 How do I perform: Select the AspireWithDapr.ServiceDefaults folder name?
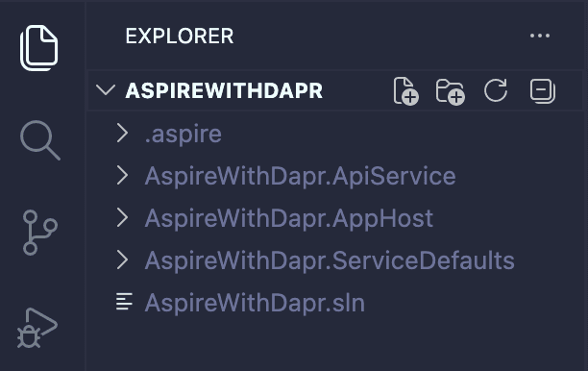[x=330, y=260]
